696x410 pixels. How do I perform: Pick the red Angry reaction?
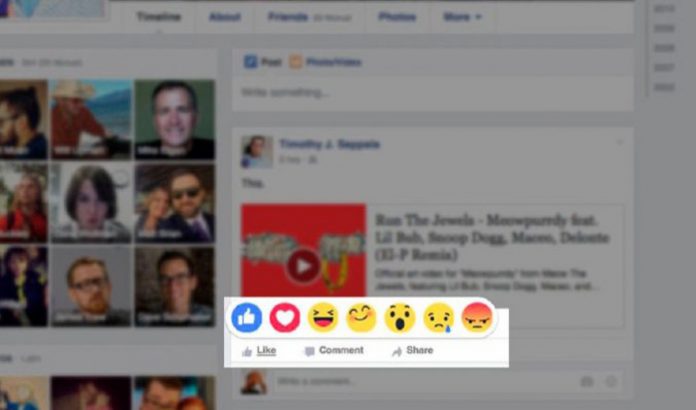tap(477, 317)
